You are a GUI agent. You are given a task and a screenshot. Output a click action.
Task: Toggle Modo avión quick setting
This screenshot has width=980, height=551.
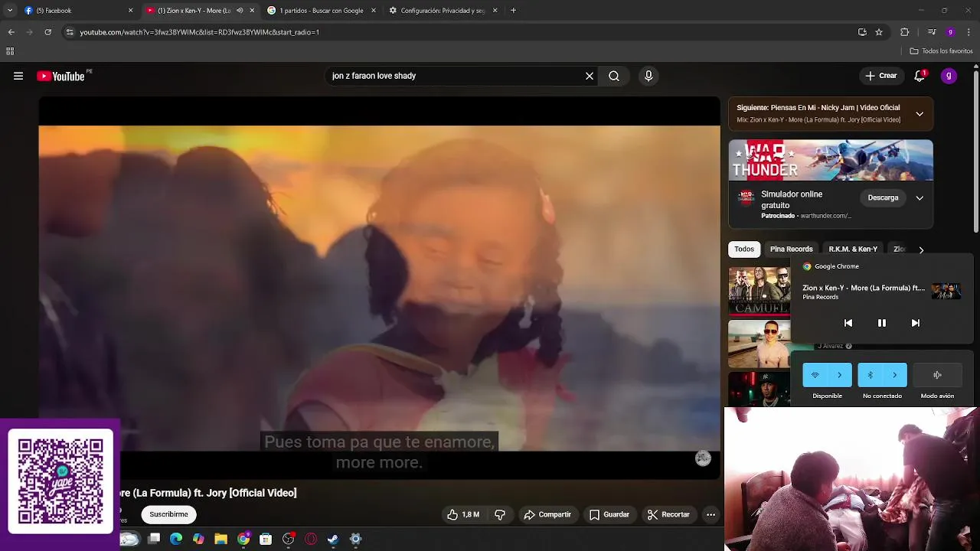(937, 375)
